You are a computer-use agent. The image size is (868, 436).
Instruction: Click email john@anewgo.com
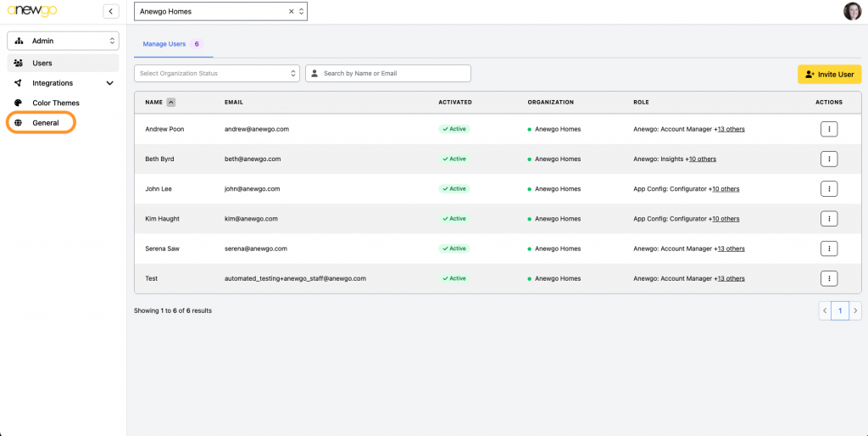[x=252, y=189]
